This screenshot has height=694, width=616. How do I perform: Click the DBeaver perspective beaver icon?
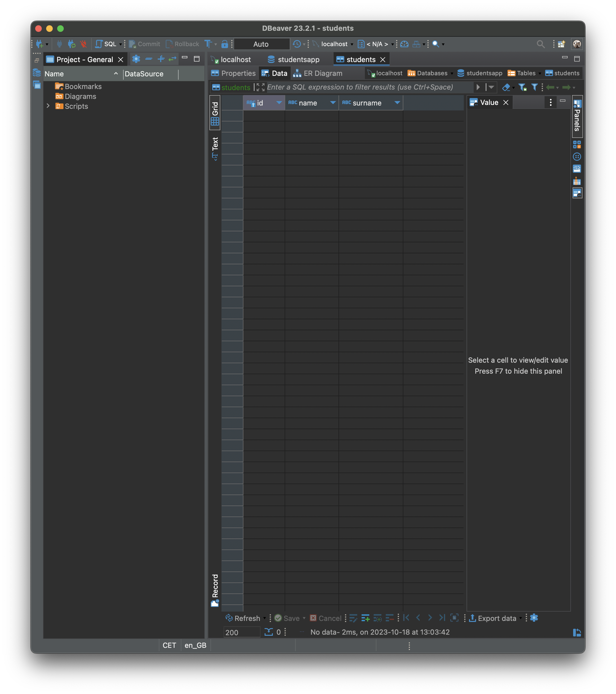[x=577, y=44]
